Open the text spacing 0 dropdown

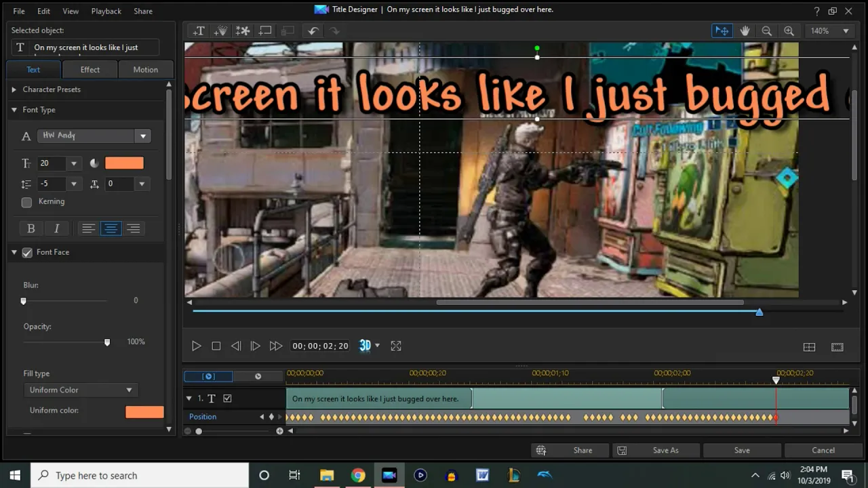click(x=142, y=184)
